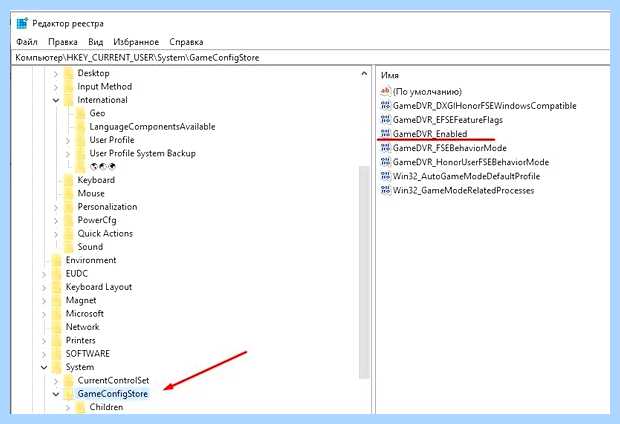620x424 pixels.
Task: Select the PowerCfg key label
Action: [x=97, y=220]
